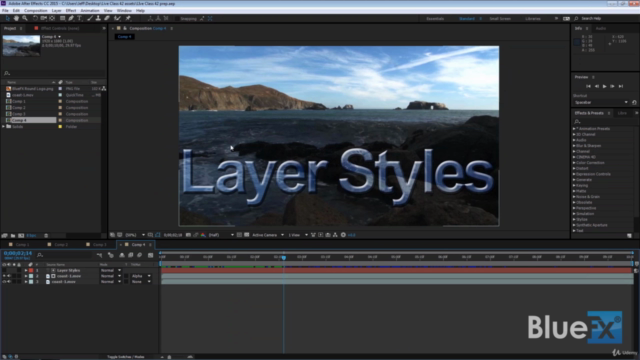Switch to the Effect Controls tab
This screenshot has width=640, height=360.
click(60, 29)
